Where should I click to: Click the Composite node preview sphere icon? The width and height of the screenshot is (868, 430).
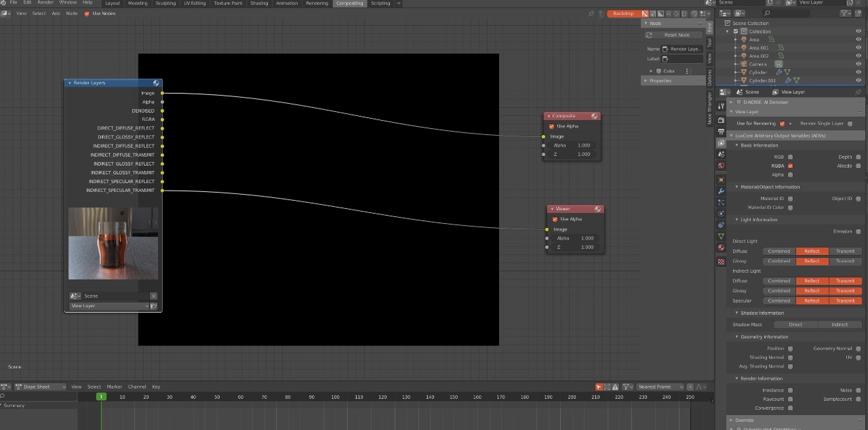[x=594, y=116]
